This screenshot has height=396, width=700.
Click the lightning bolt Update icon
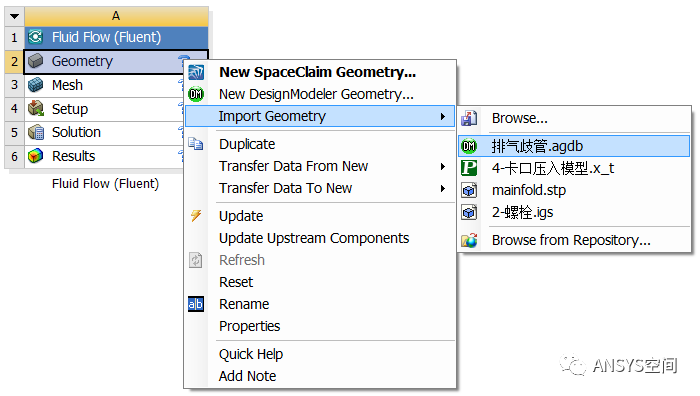[x=196, y=216]
